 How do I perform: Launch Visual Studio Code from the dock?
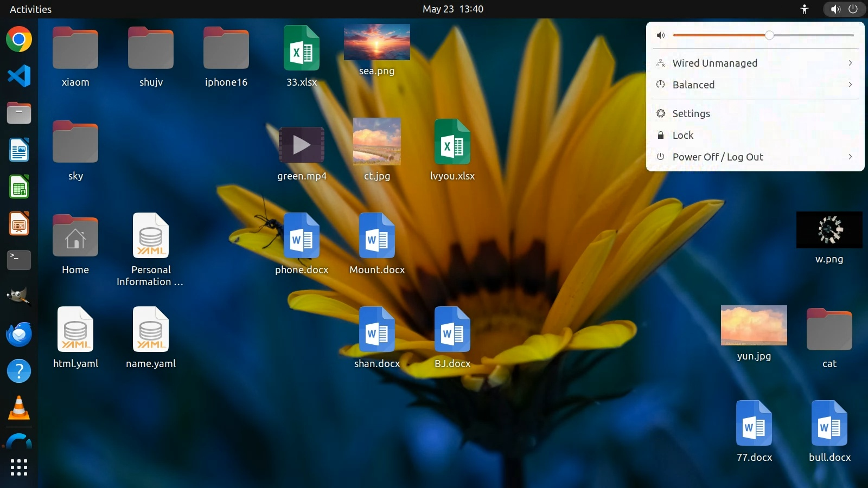click(19, 76)
